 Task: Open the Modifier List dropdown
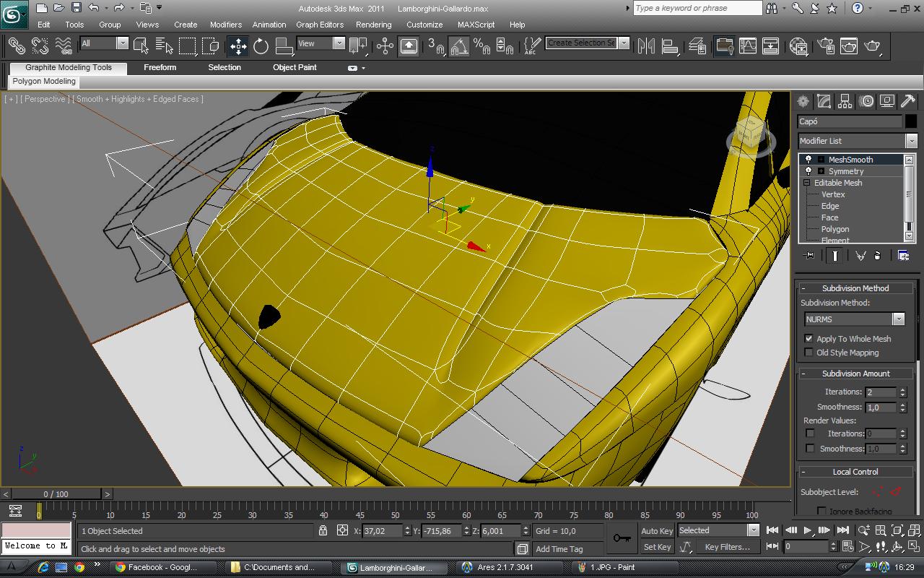click(x=911, y=141)
